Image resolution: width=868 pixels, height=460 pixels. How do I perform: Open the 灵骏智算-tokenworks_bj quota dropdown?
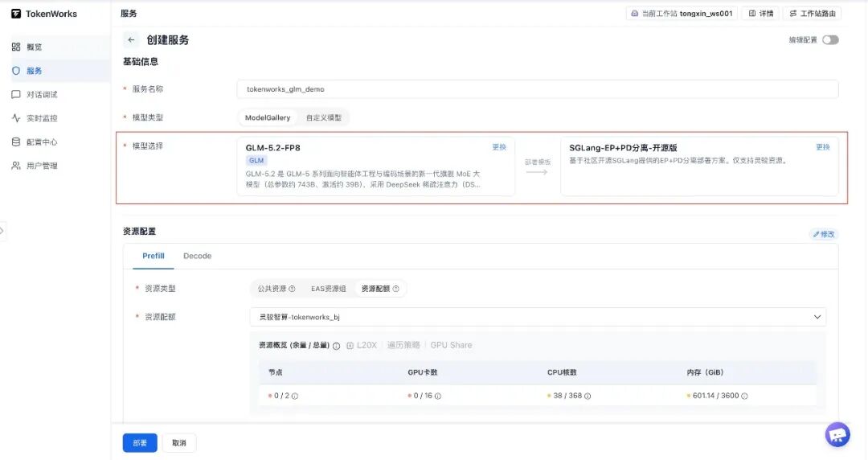tap(538, 317)
